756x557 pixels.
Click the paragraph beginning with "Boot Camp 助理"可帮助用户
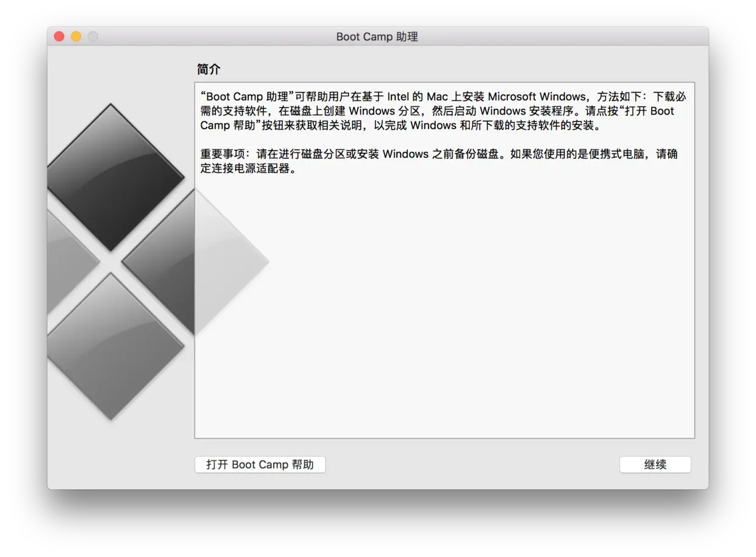[x=444, y=111]
